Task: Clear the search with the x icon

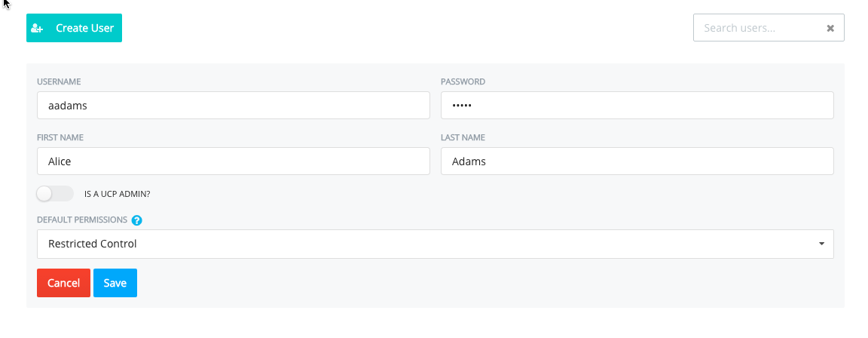Action: [830, 28]
